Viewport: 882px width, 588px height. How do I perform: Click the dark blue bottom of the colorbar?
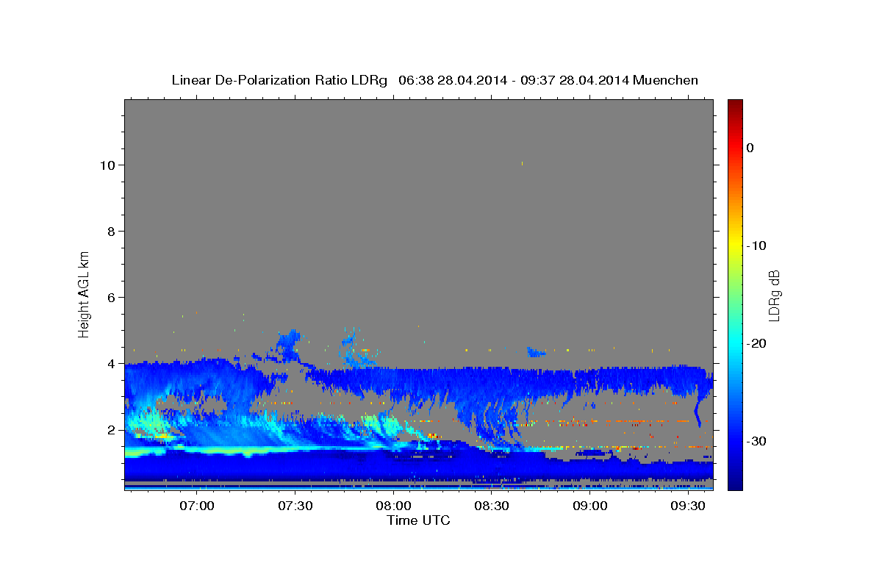click(735, 484)
